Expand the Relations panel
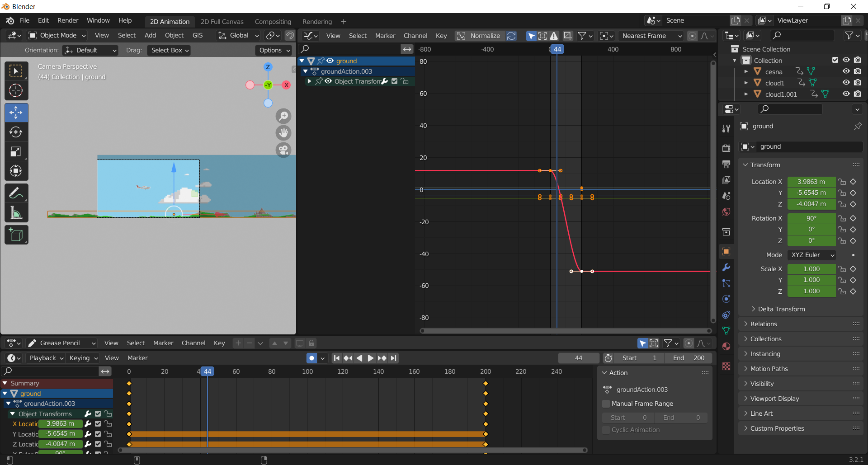The image size is (868, 465). click(x=801, y=324)
